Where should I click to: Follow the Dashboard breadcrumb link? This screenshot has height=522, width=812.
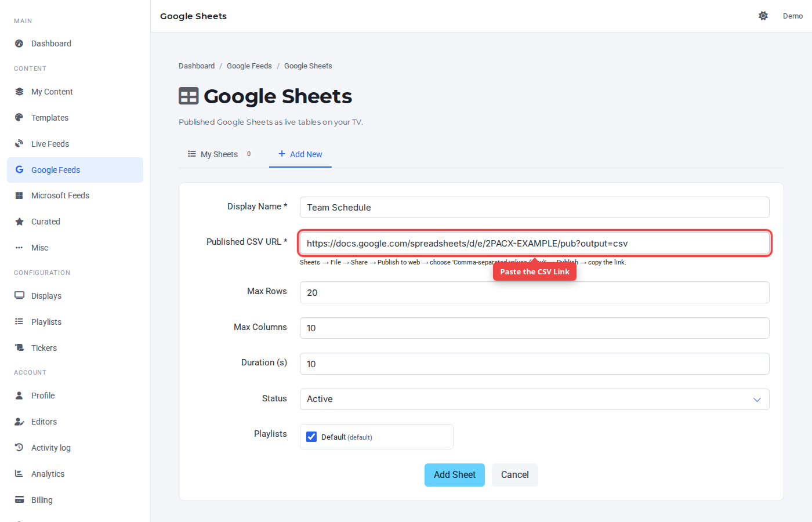tap(197, 66)
